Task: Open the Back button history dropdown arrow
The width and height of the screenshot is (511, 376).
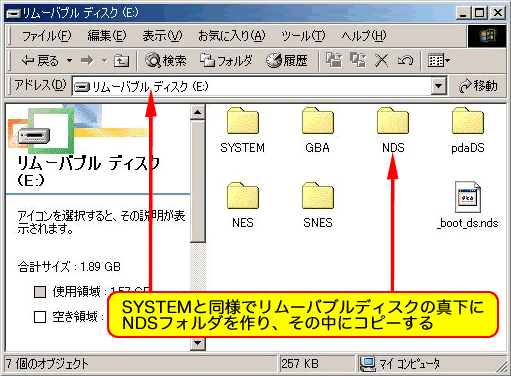Action: coord(69,61)
